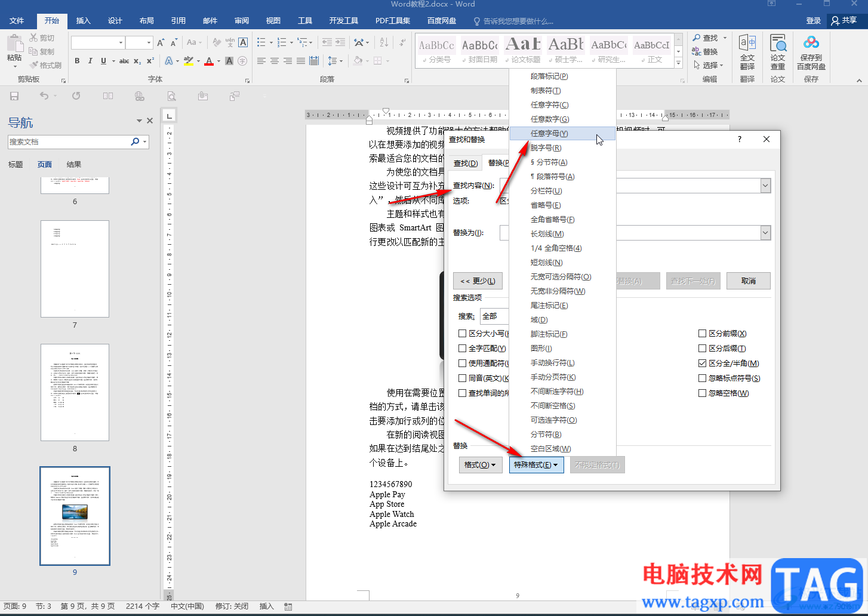Open the 选择 dropdown in editing group

pos(709,65)
